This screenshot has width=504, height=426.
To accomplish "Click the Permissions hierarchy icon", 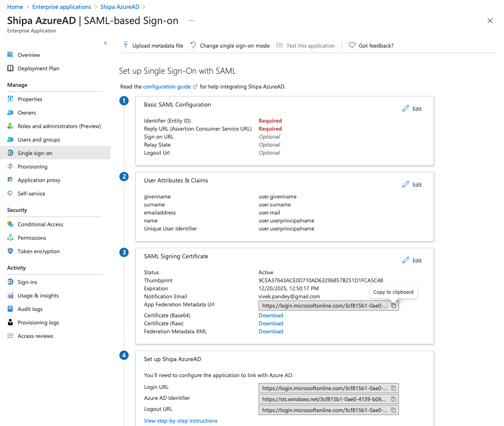I will (10, 238).
